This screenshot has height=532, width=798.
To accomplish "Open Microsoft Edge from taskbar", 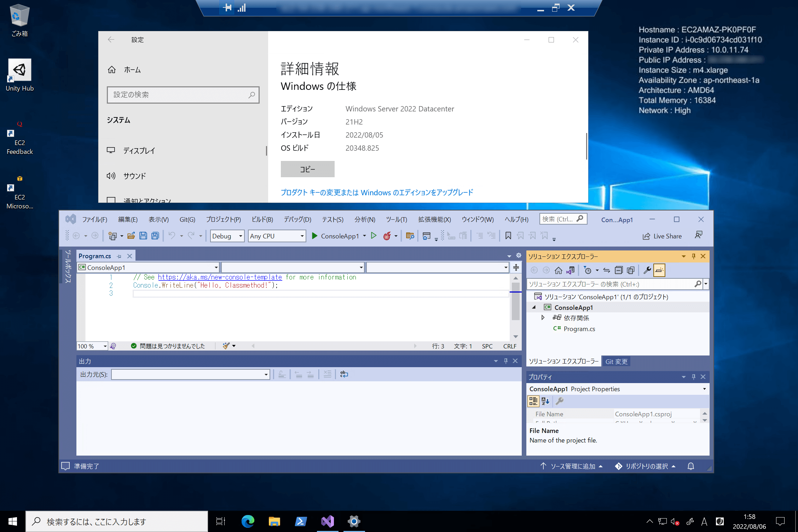I will (248, 521).
